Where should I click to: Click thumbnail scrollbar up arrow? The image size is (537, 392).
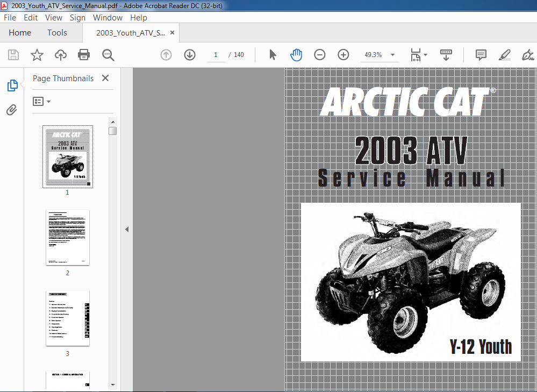tap(113, 122)
